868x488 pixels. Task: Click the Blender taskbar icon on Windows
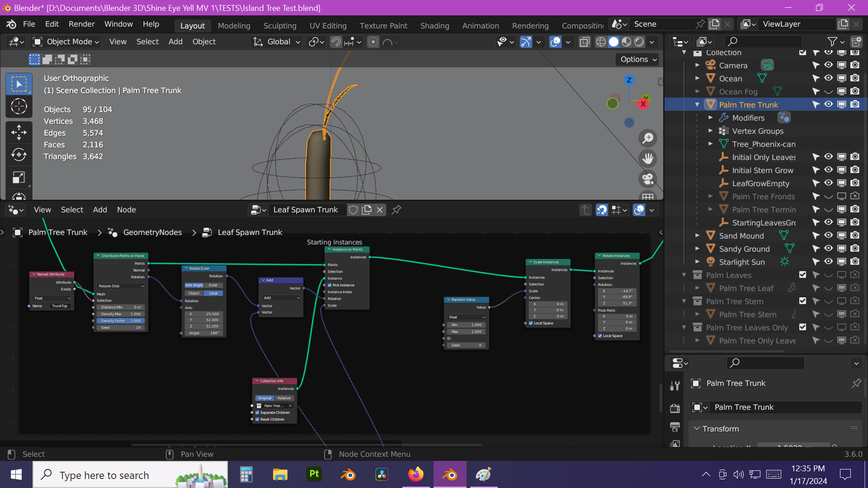point(450,475)
